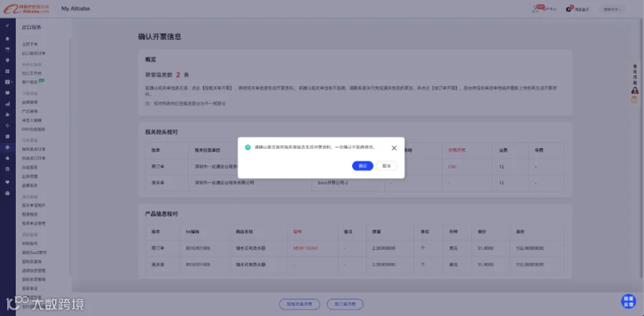Click the heart icon in dark sidebar
This screenshot has height=316, width=644.
point(7,182)
